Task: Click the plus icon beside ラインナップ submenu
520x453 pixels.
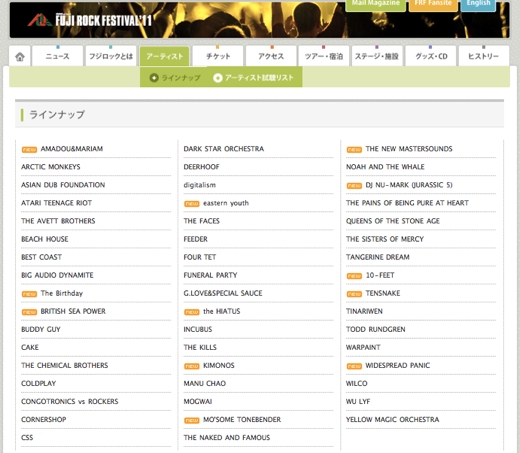Action: (154, 78)
